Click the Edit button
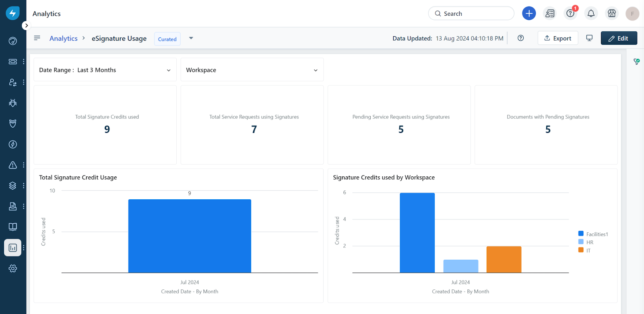 pyautogui.click(x=619, y=38)
